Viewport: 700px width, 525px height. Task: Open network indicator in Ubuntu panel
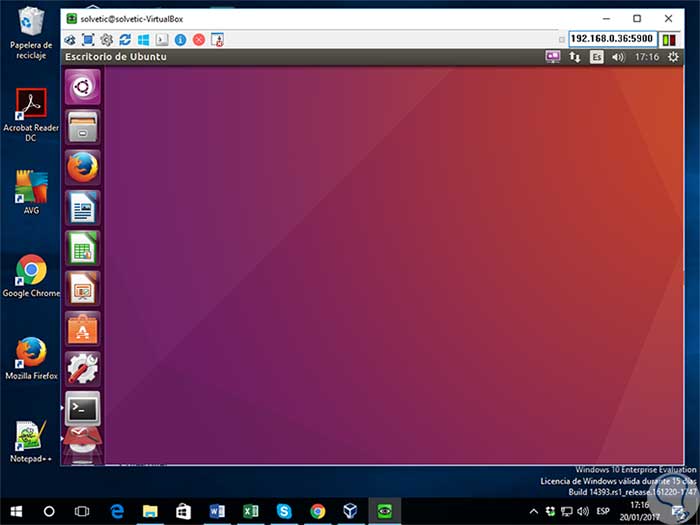click(x=575, y=57)
